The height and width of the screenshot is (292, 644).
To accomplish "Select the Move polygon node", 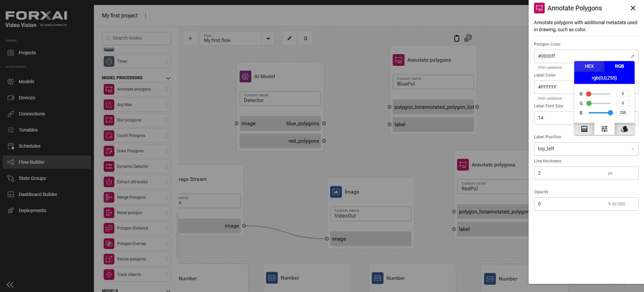I will [x=137, y=213].
